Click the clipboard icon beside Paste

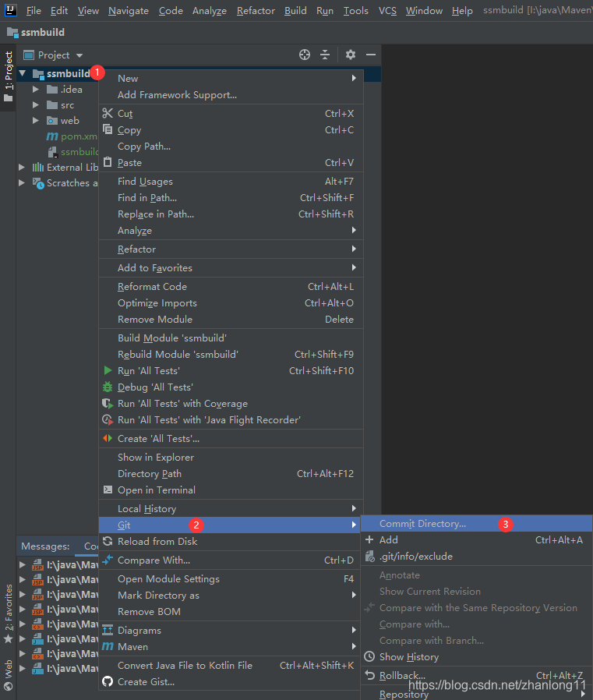point(108,162)
